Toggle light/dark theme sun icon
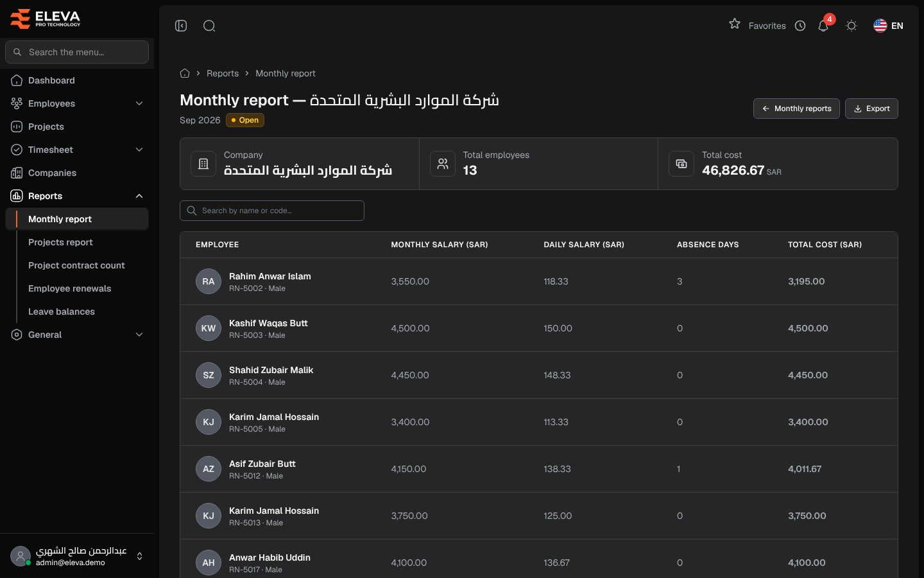The height and width of the screenshot is (578, 924). (851, 26)
